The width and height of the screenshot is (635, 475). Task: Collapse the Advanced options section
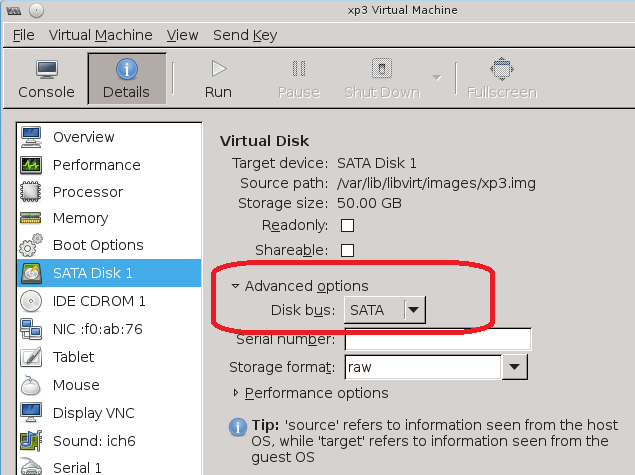pyautogui.click(x=236, y=286)
